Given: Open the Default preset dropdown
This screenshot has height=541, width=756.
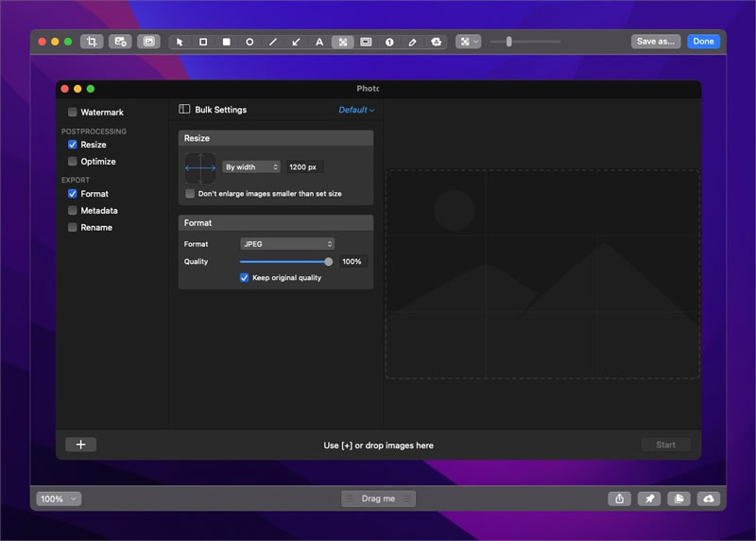Looking at the screenshot, I should (x=356, y=110).
